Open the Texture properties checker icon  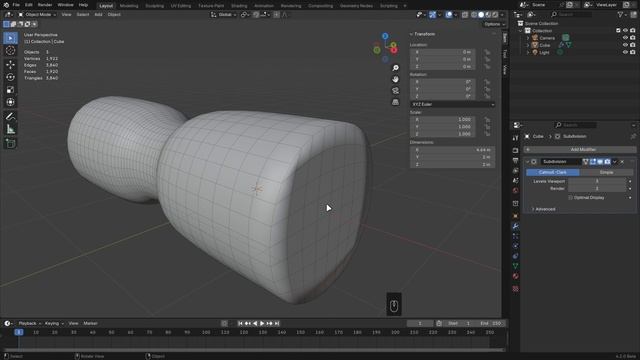(516, 289)
